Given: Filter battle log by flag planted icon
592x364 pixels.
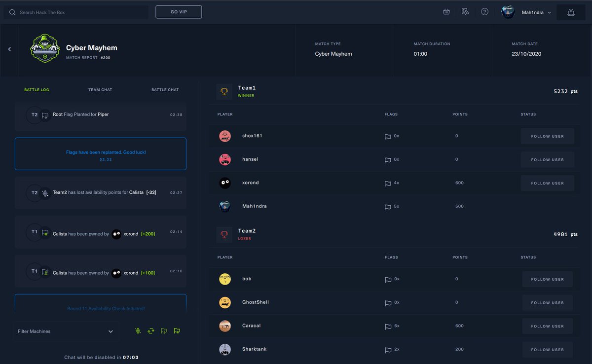Looking at the screenshot, I should pyautogui.click(x=164, y=330).
